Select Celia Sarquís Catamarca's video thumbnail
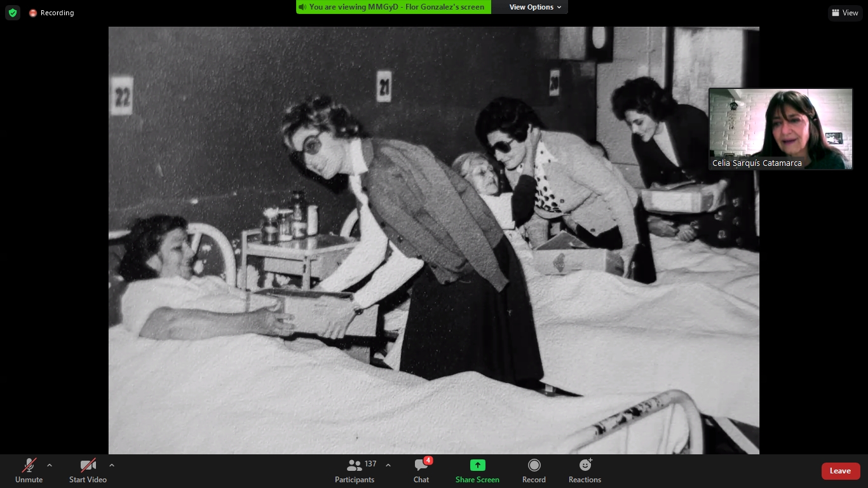 coord(780,129)
